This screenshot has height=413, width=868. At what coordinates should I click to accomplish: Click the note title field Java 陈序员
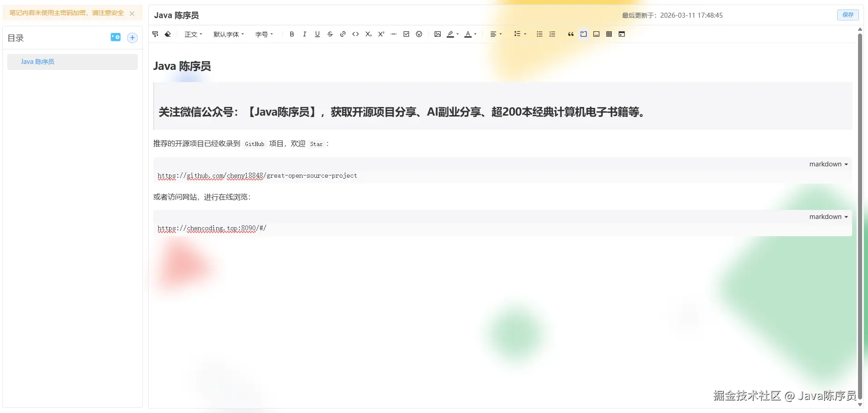[176, 15]
